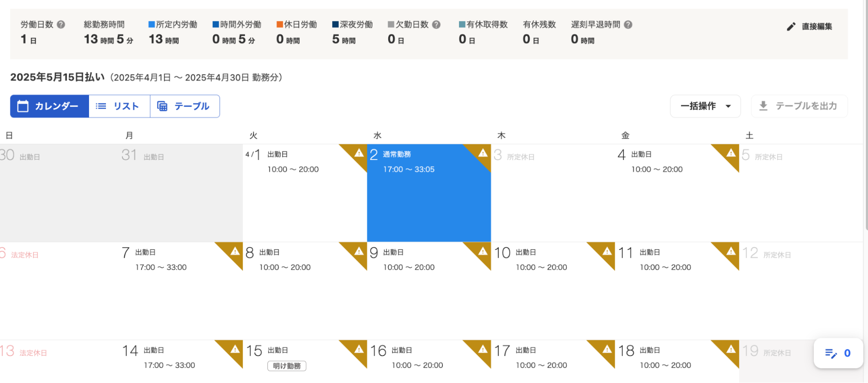The width and height of the screenshot is (868, 383).
Task: Select April 1 time 10:00 ～ 20:00
Action: point(293,170)
